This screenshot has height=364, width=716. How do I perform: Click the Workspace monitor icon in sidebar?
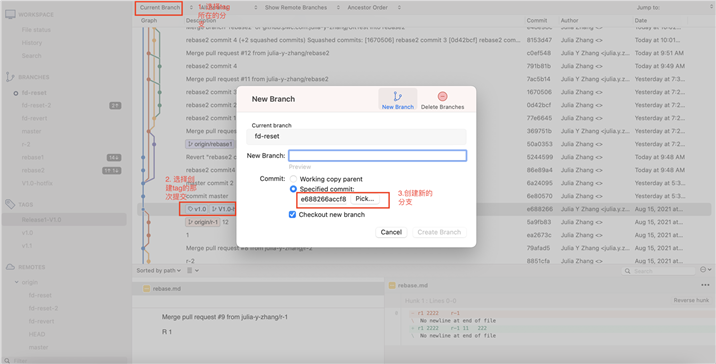pos(10,15)
